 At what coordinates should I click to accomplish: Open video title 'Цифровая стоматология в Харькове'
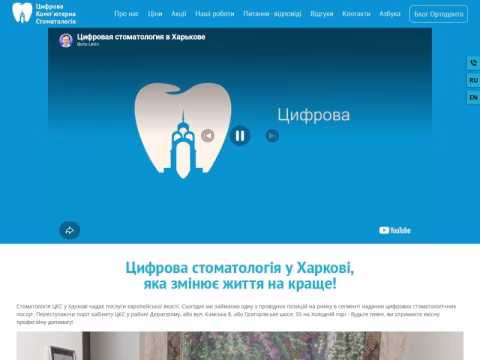tap(141, 37)
